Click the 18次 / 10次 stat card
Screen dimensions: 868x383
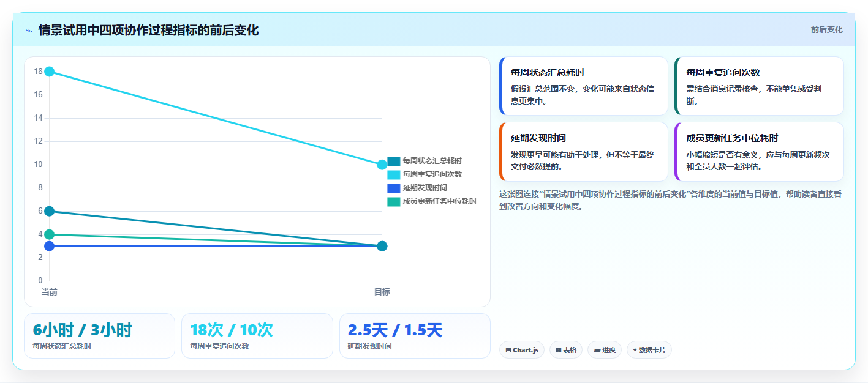click(257, 336)
